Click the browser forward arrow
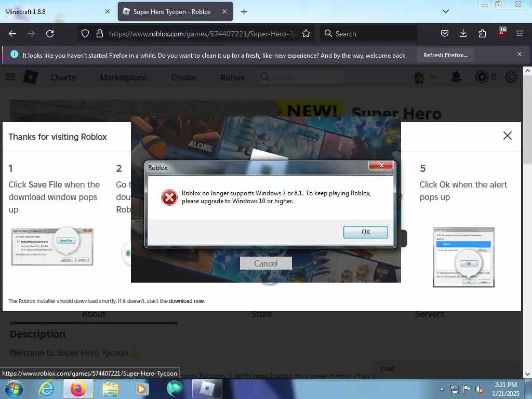 pyautogui.click(x=31, y=34)
